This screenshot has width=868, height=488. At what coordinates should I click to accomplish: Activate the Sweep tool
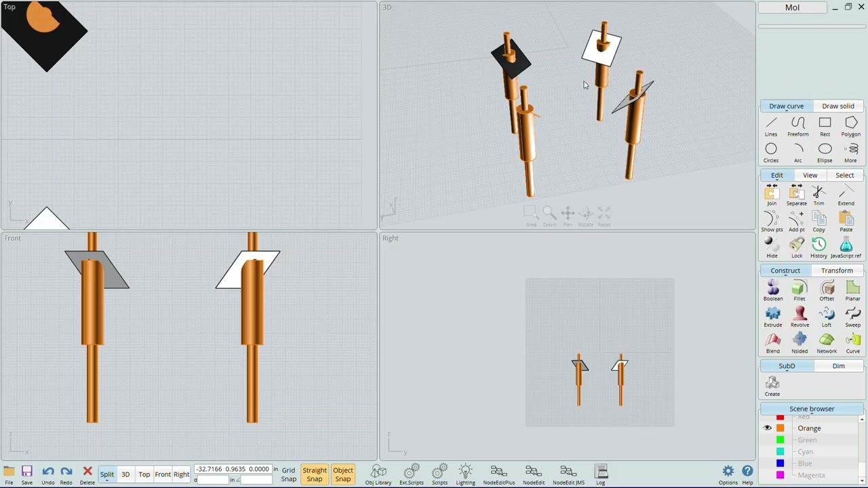click(x=853, y=318)
